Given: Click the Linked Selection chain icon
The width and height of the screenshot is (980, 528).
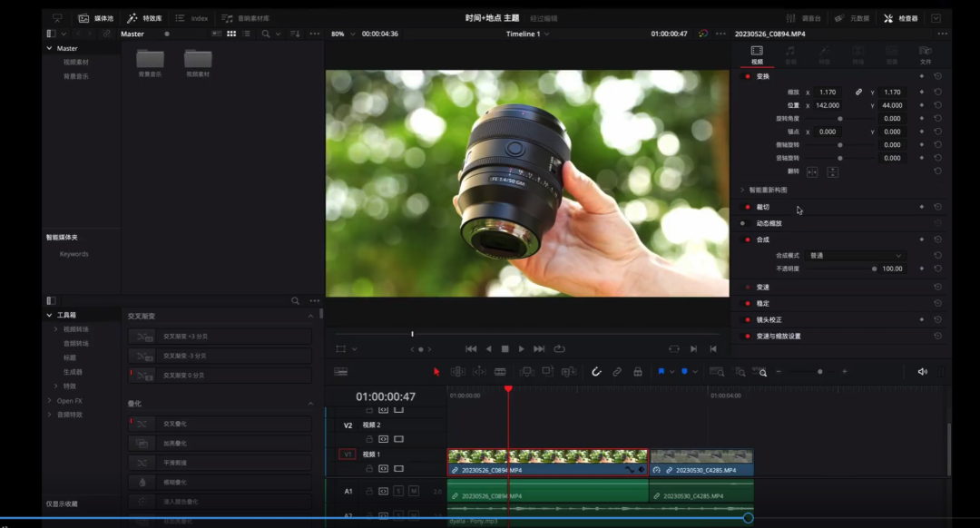Looking at the screenshot, I should (x=617, y=372).
